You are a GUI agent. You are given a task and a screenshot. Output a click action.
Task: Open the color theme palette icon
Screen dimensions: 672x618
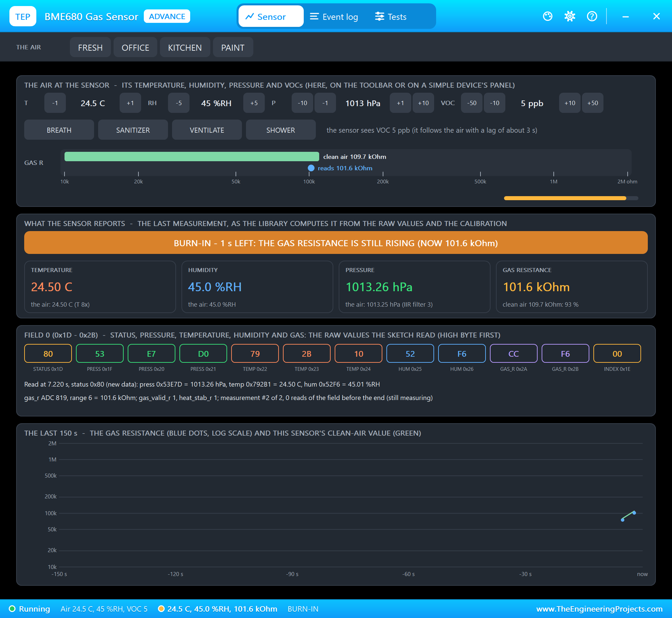(548, 16)
